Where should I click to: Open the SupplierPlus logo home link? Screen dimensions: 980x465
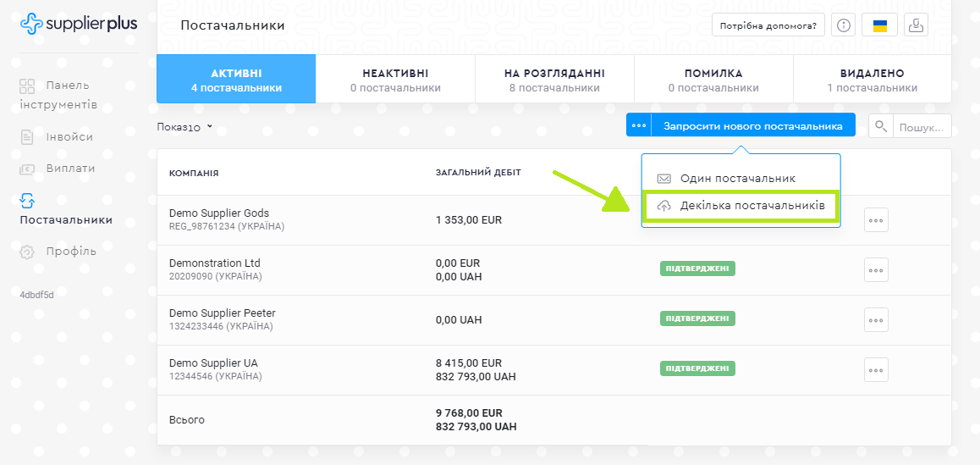click(78, 24)
